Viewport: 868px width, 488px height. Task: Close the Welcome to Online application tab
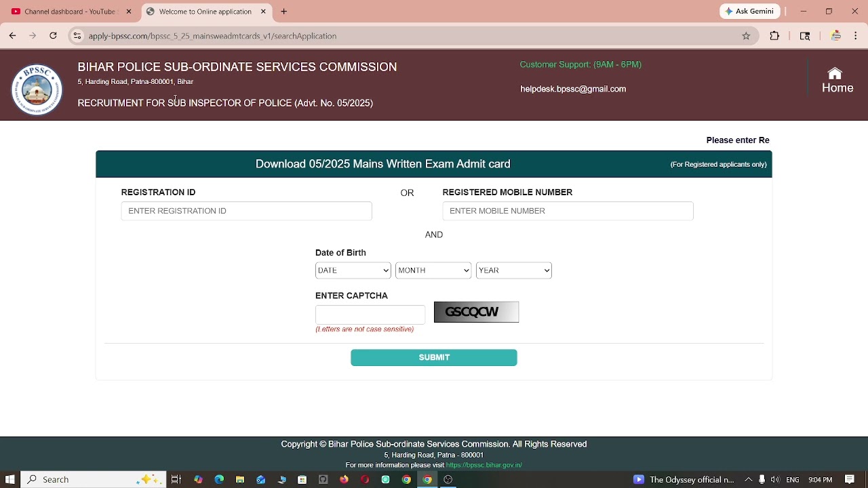coord(263,12)
